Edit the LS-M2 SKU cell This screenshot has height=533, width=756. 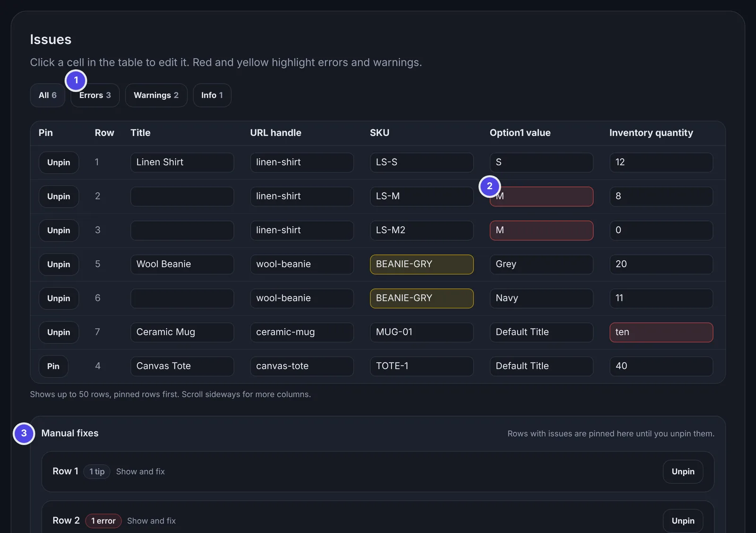click(x=421, y=230)
